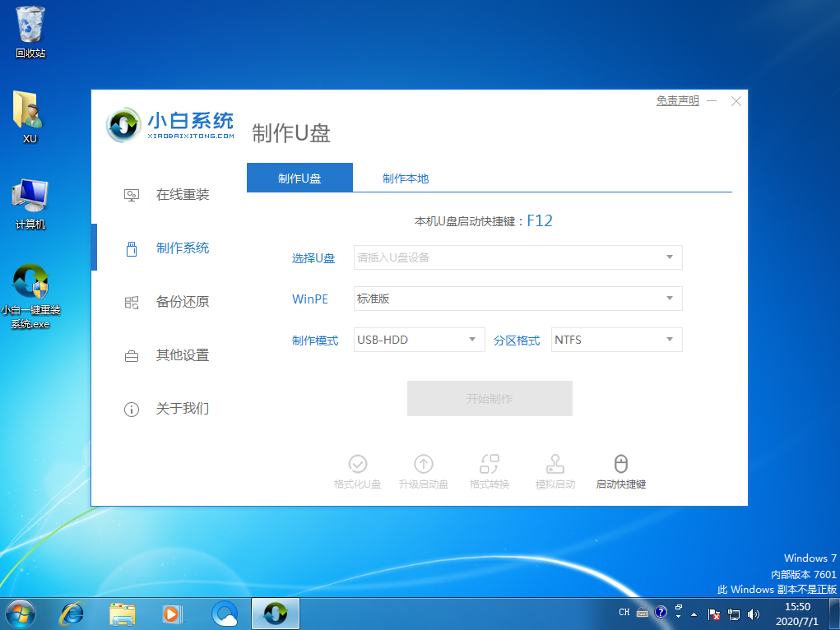
Task: Open the 格式转换 tool
Action: [x=490, y=465]
